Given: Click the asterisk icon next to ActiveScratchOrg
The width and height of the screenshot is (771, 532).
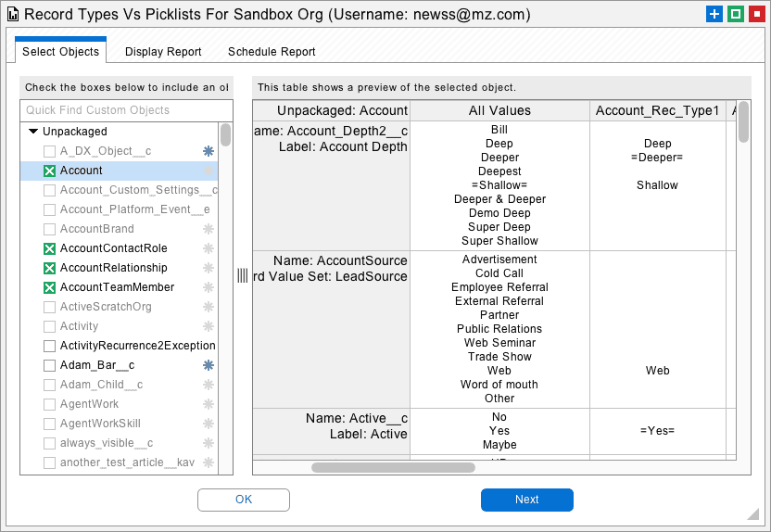Looking at the screenshot, I should pos(209,307).
